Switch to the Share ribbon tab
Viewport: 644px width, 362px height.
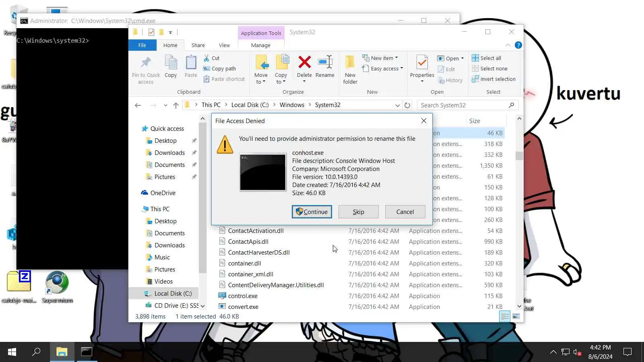point(198,45)
